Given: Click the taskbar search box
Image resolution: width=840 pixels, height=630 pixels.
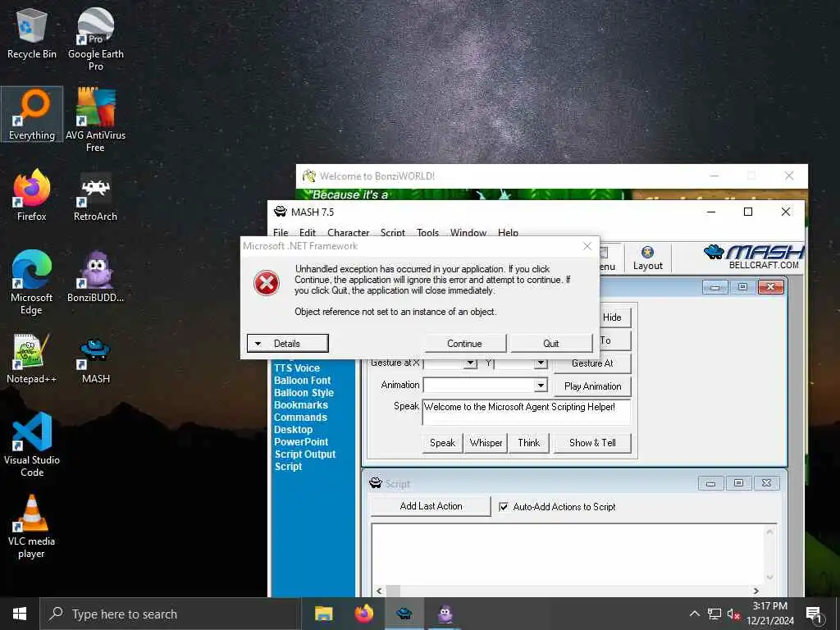Looking at the screenshot, I should 169,614.
